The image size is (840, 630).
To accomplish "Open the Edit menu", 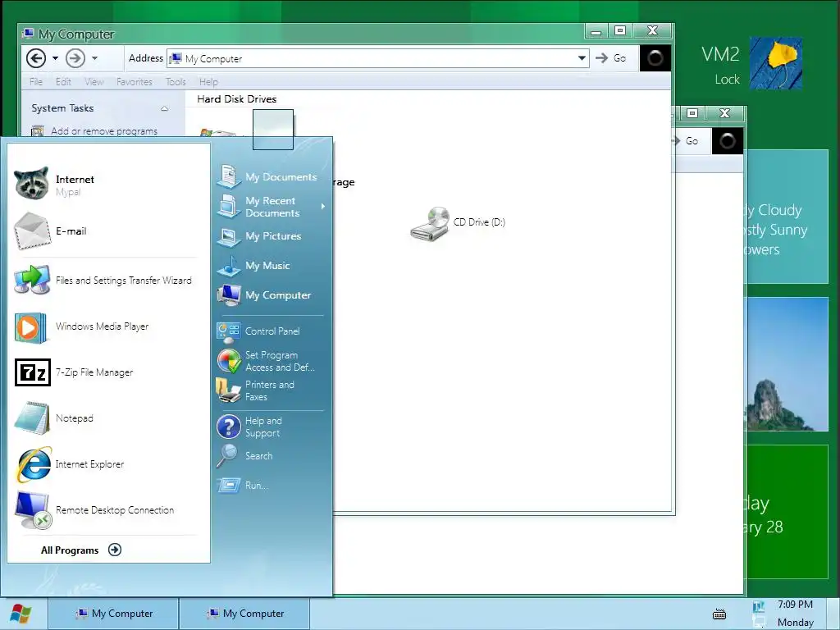I will [x=63, y=82].
